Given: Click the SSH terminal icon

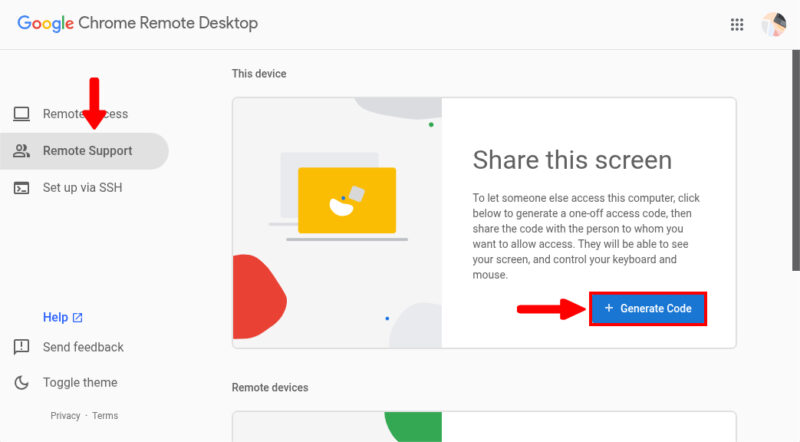Looking at the screenshot, I should (21, 188).
